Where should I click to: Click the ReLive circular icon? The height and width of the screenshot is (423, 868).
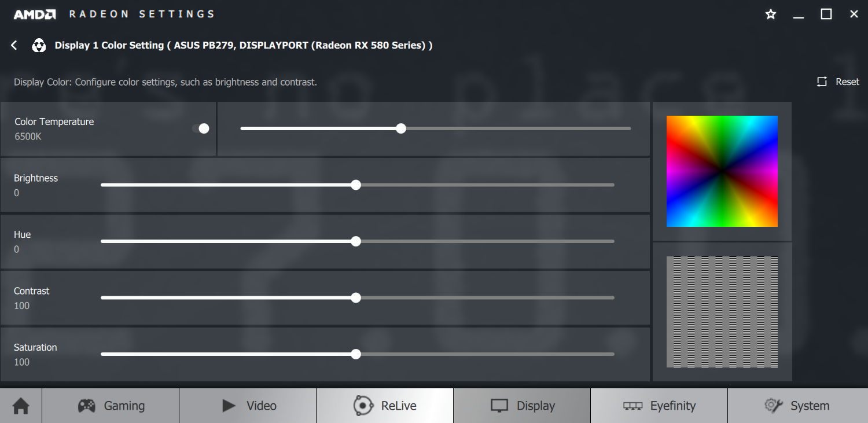pos(363,406)
